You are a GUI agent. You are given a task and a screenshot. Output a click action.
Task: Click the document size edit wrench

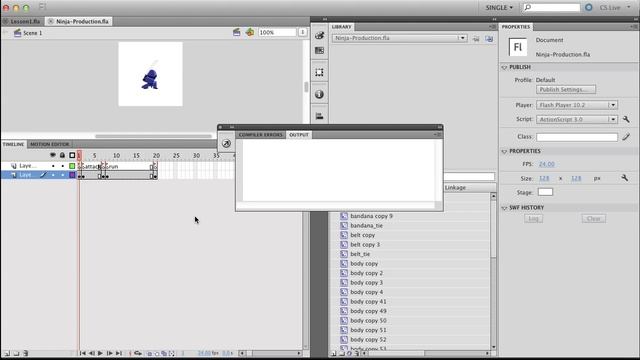pos(624,178)
